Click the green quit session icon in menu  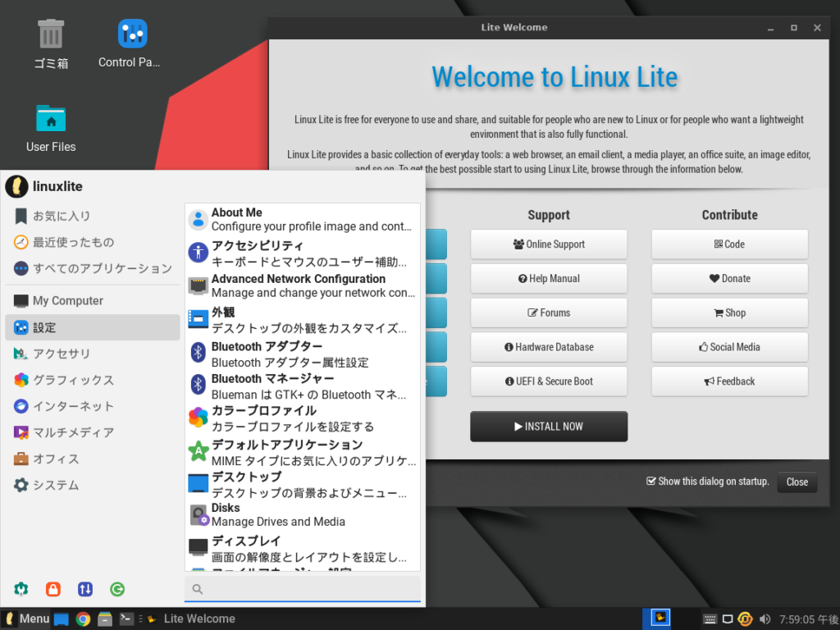click(116, 589)
